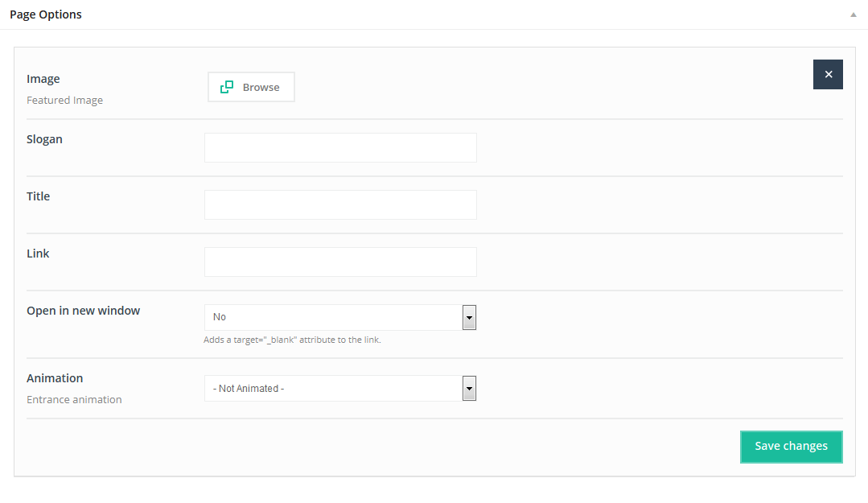Click the Image field label
Image resolution: width=868 pixels, height=503 pixels.
[43, 79]
